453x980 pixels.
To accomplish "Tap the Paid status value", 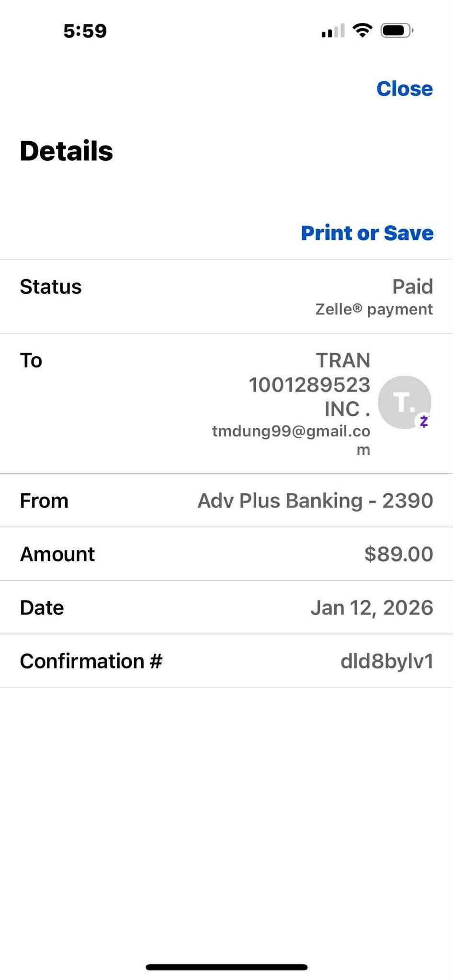I will pyautogui.click(x=412, y=287).
